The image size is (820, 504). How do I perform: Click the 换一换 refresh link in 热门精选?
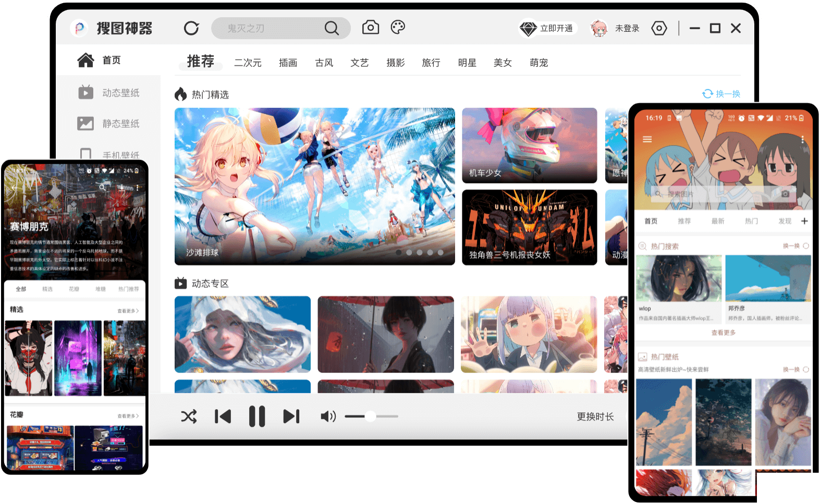[721, 94]
